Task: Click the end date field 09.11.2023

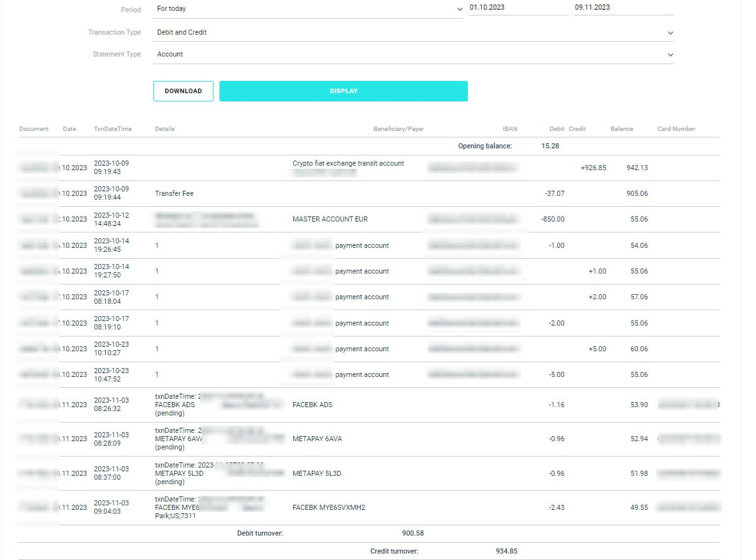Action: point(623,8)
